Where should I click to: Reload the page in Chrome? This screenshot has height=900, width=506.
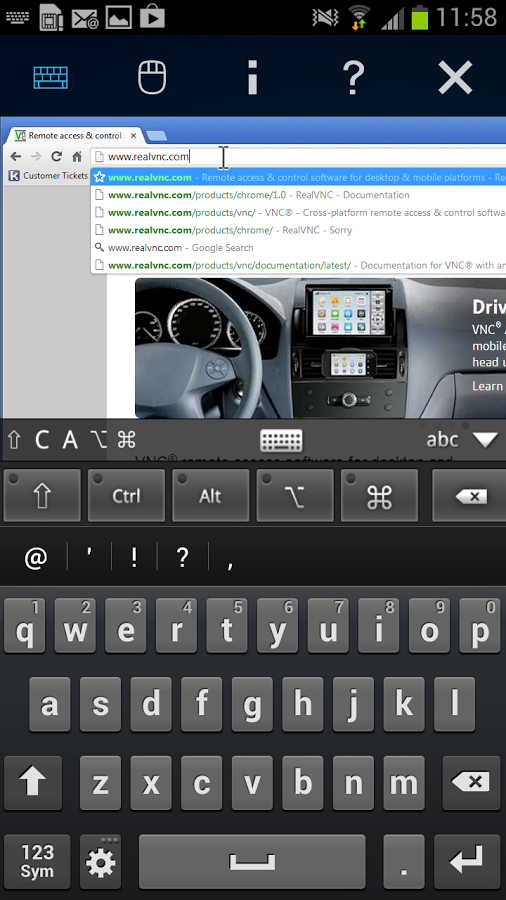pos(56,156)
